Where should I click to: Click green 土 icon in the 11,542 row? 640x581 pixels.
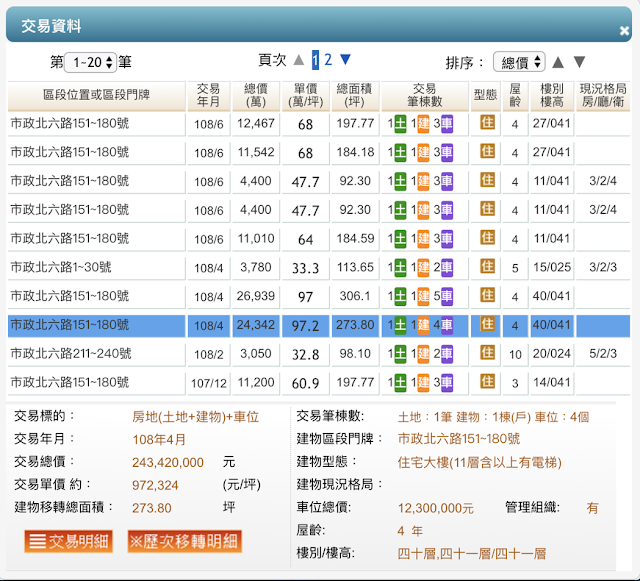click(400, 153)
